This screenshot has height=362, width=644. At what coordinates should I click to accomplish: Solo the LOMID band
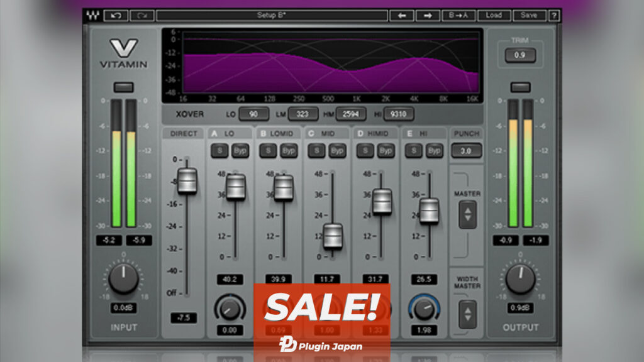click(268, 150)
